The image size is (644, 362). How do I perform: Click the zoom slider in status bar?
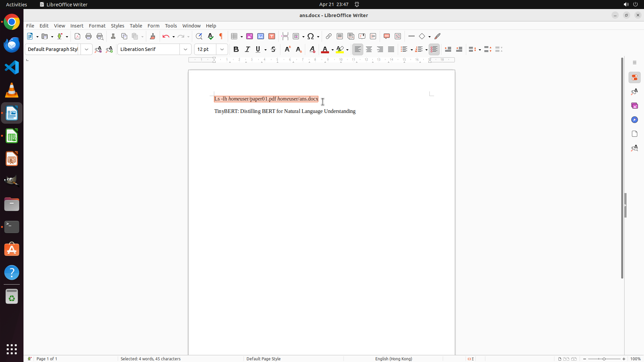604,359
